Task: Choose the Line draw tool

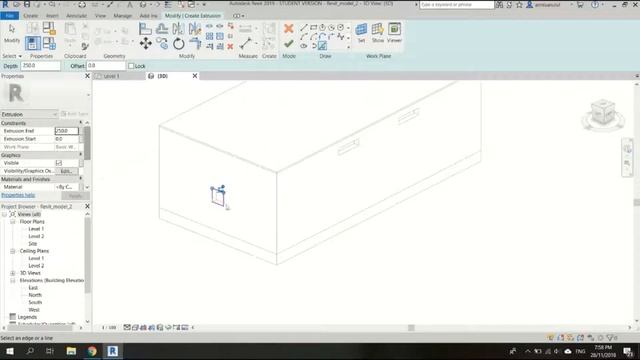Action: (x=304, y=28)
